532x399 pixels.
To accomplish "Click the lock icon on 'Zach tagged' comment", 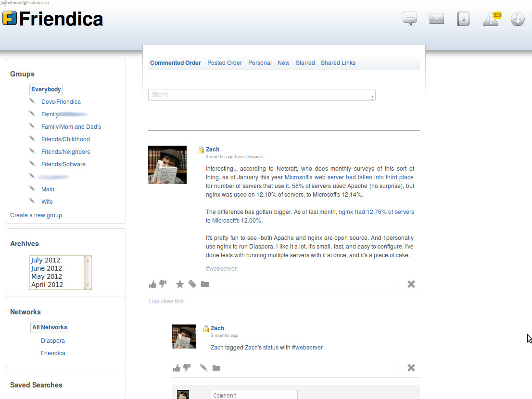I will (x=206, y=328).
